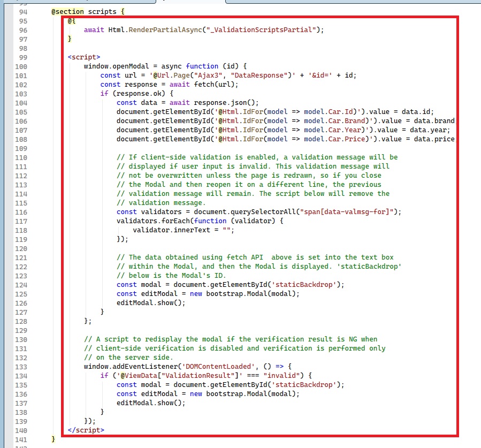Viewport: 481px width, 448px height.
Task: Click 'staticBackdrop' string on line 135
Action: (304, 384)
